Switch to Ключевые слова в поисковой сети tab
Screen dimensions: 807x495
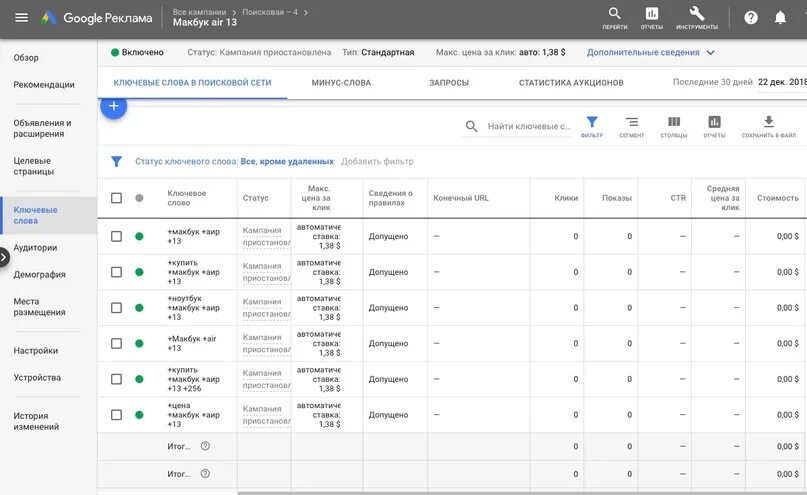[x=192, y=83]
